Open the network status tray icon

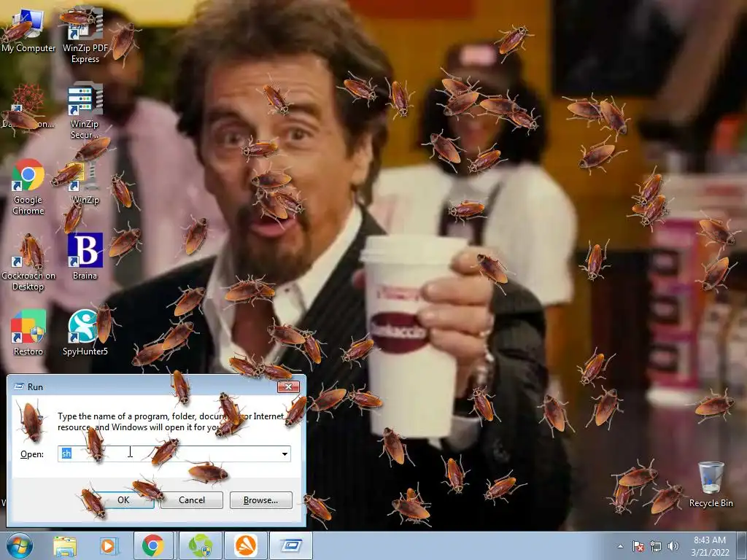tap(656, 546)
